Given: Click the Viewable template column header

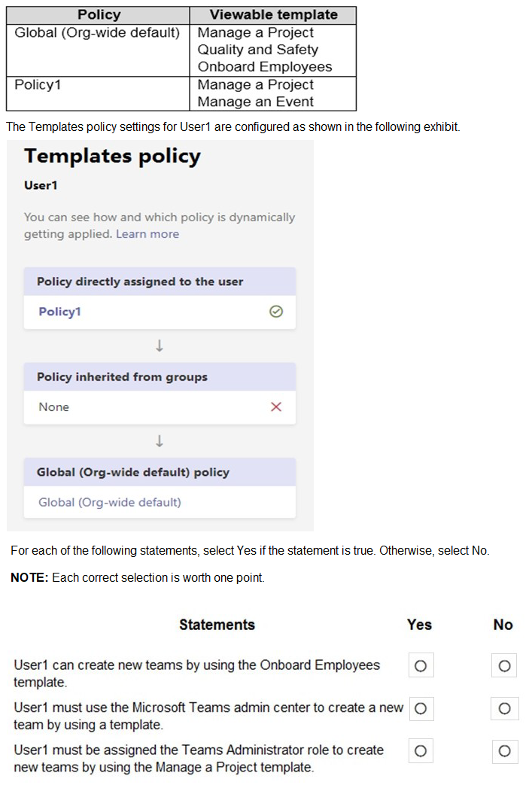Looking at the screenshot, I should [x=273, y=15].
